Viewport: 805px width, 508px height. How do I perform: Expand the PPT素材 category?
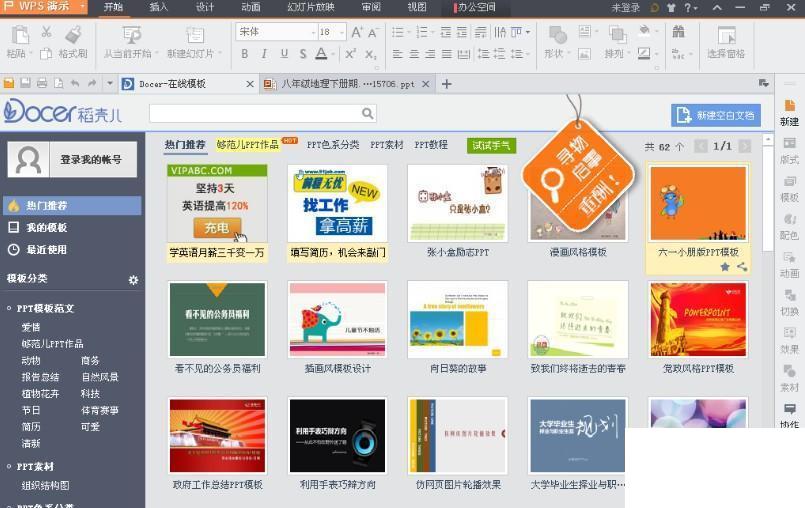click(9, 466)
